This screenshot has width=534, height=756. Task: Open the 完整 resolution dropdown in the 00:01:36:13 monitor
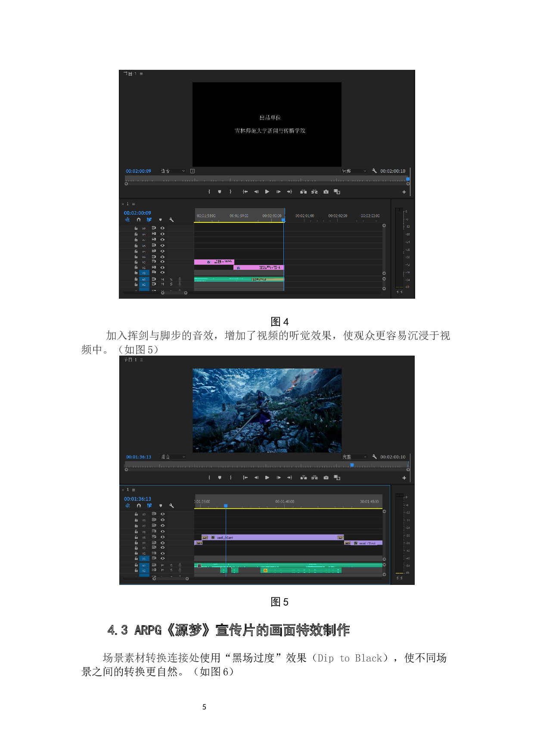coord(354,457)
